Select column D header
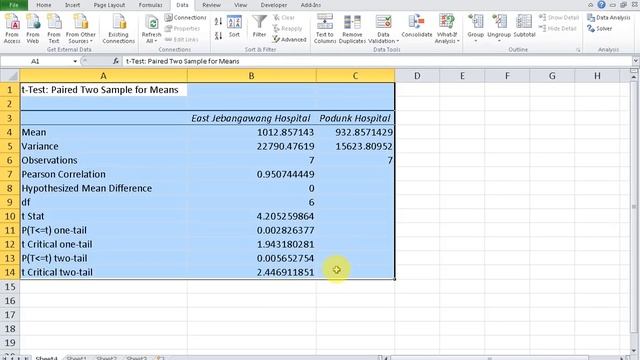The width and height of the screenshot is (640, 360). [417, 76]
